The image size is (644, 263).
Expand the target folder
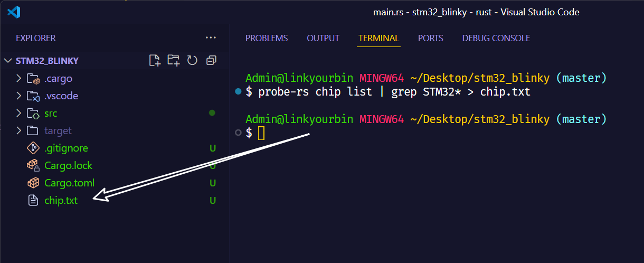point(19,131)
